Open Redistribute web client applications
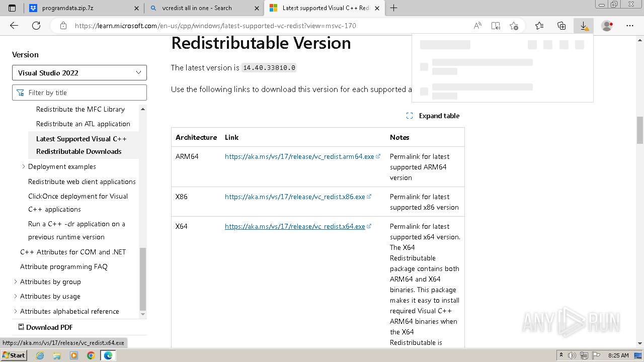This screenshot has width=644, height=362. [x=82, y=182]
